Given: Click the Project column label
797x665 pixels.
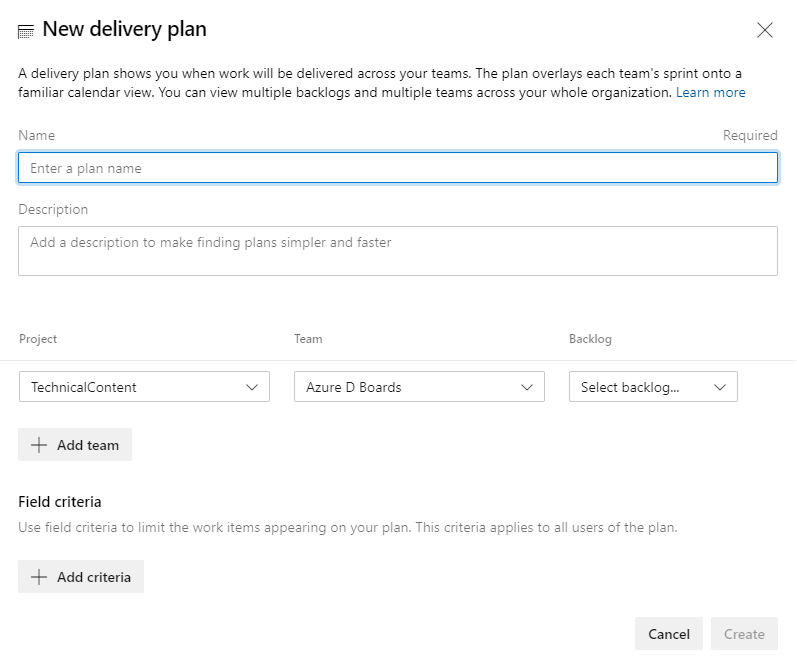Looking at the screenshot, I should 38,339.
